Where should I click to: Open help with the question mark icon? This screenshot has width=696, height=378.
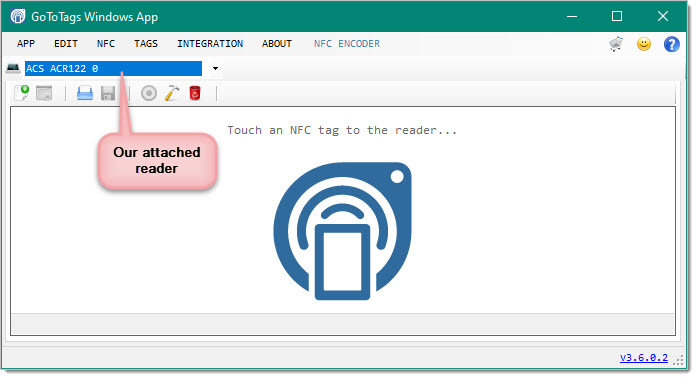(672, 44)
